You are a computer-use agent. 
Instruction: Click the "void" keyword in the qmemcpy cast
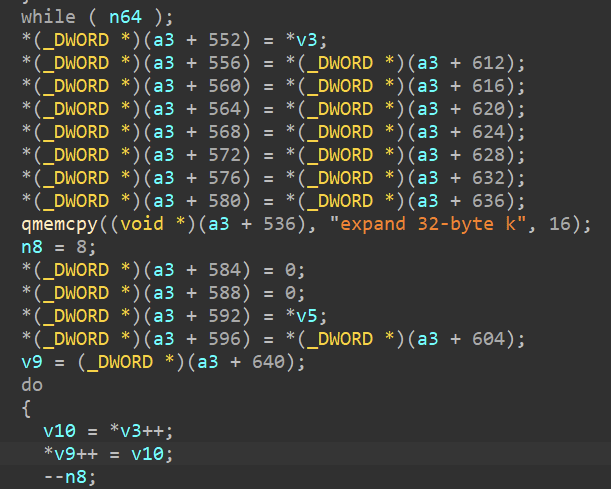pyautogui.click(x=142, y=222)
